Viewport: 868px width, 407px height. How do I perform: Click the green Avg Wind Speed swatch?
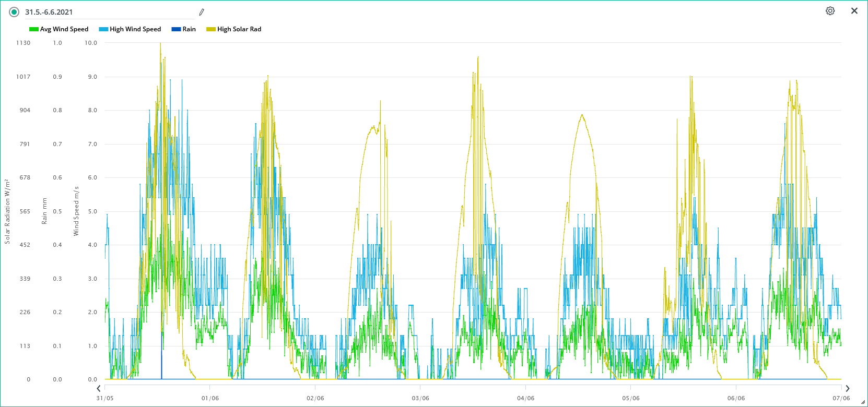[34, 29]
